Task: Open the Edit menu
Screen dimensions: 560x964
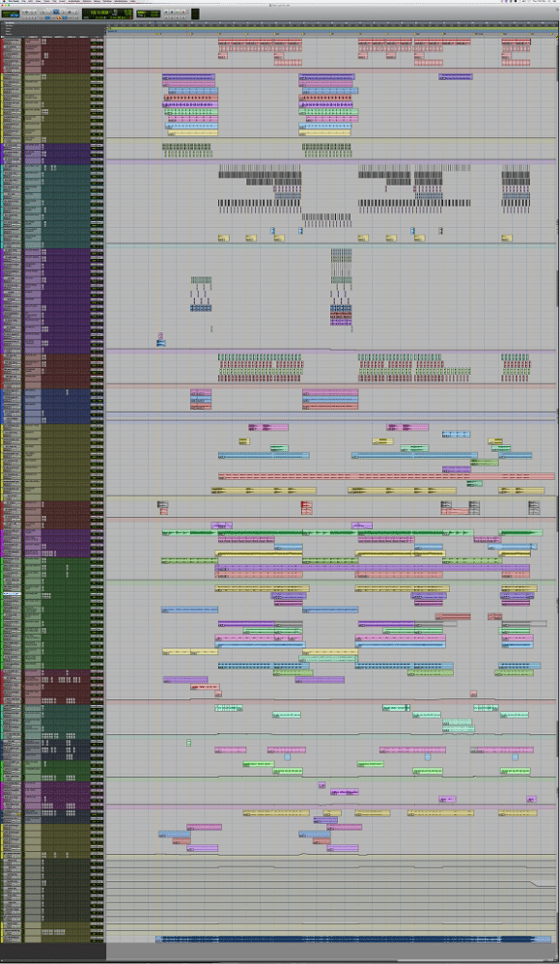Action: (30, 2)
